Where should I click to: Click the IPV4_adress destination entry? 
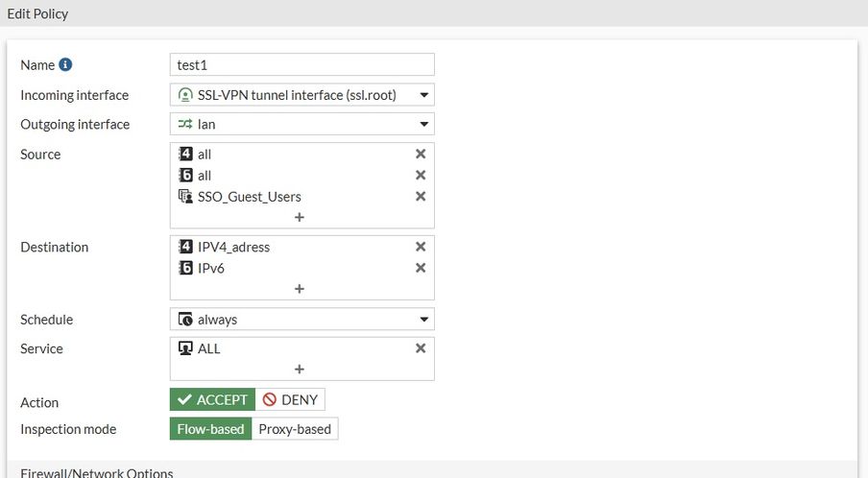pyautogui.click(x=233, y=247)
